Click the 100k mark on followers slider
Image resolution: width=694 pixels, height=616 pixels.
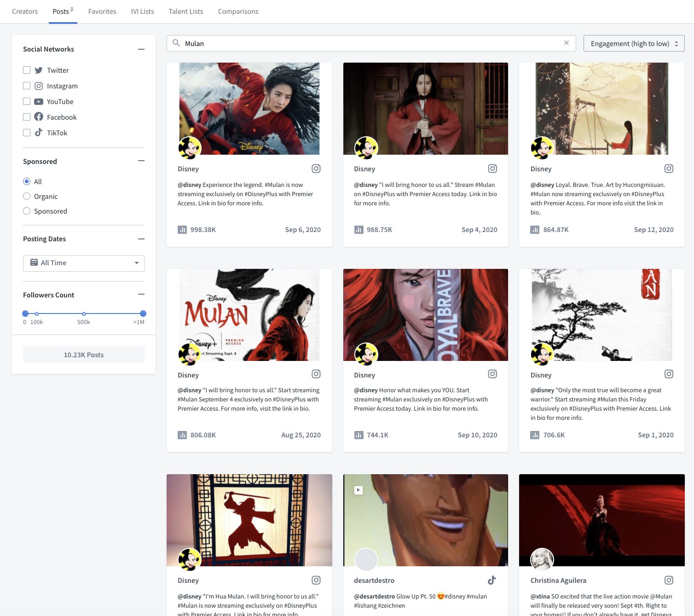pyautogui.click(x=37, y=314)
